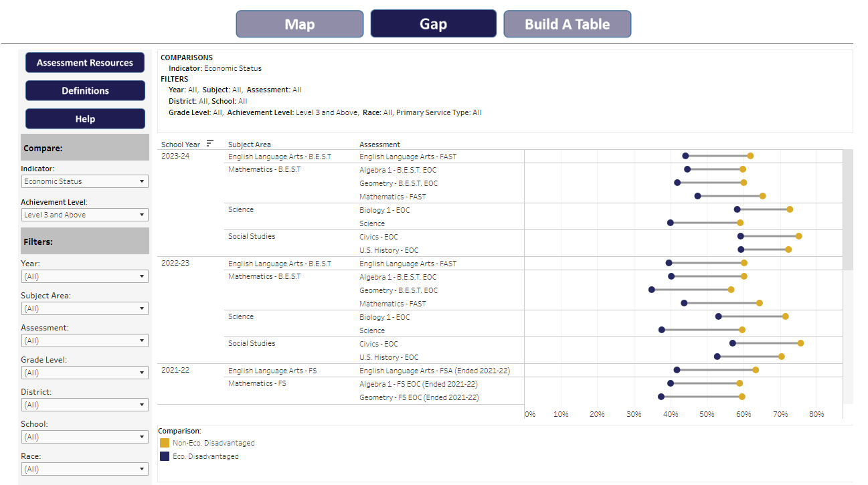Viewport: 868px width, 485px height.
Task: Click the gold Non-Eco. Disadvantaged legend swatch
Action: 165,443
